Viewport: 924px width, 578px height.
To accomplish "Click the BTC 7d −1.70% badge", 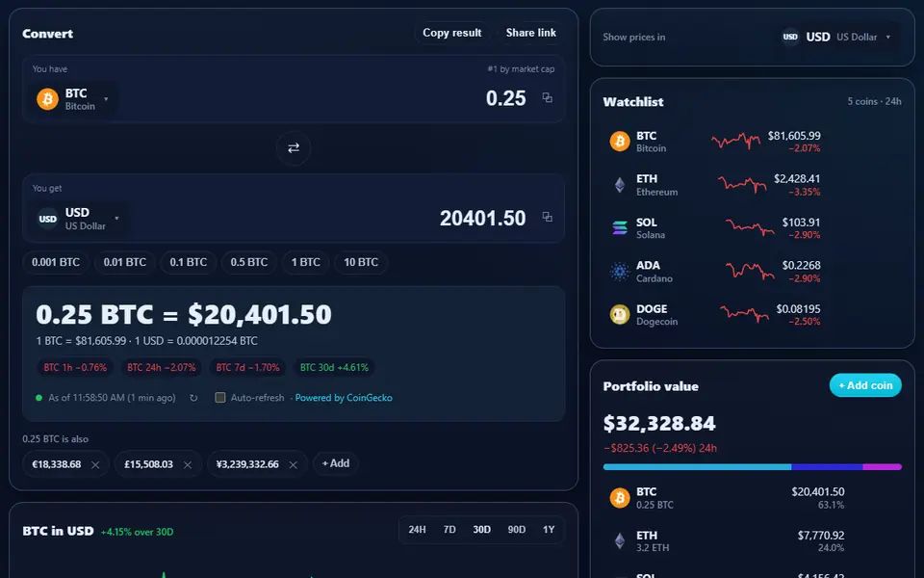I will pyautogui.click(x=248, y=367).
